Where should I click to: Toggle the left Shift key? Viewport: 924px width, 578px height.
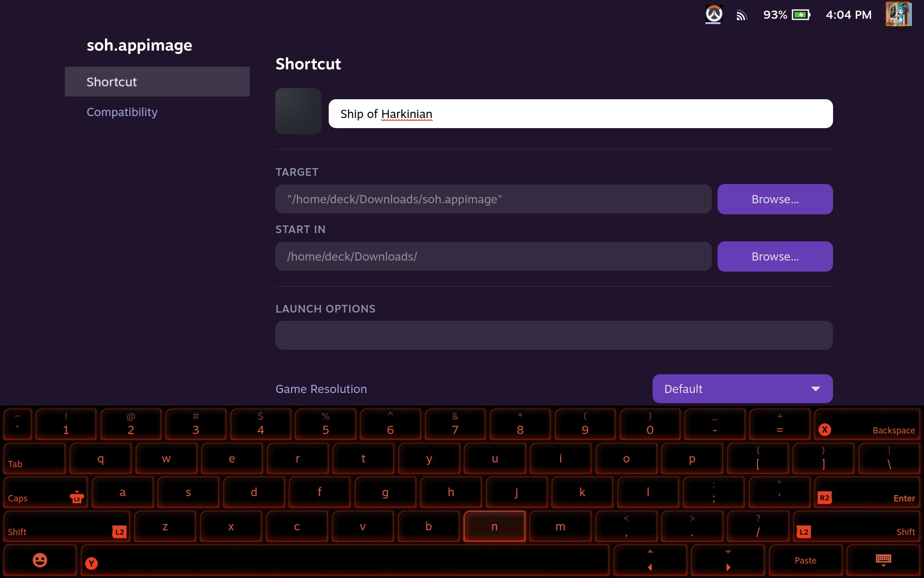[67, 526]
